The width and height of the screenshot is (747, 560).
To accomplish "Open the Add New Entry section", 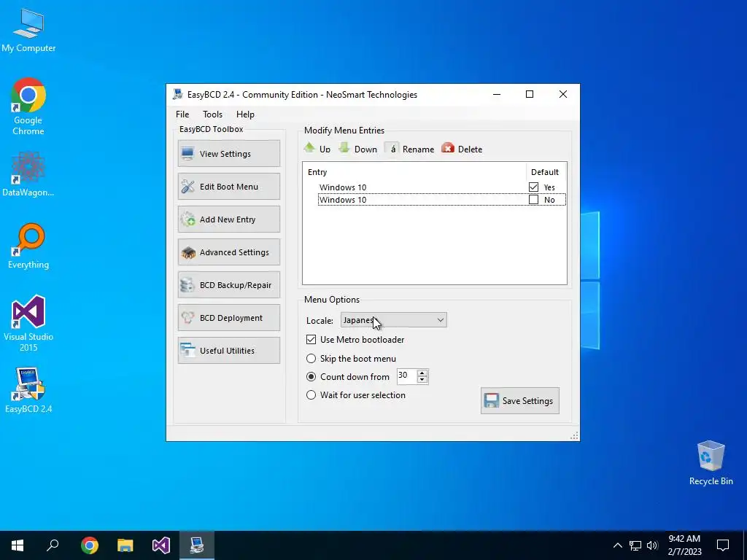I will coord(228,219).
